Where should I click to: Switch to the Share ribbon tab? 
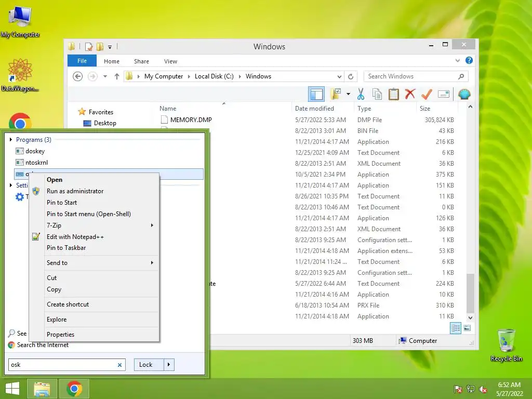click(x=141, y=61)
